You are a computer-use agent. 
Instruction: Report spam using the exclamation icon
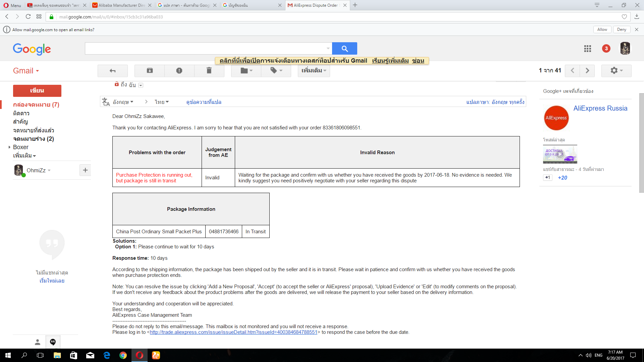pyautogui.click(x=179, y=71)
